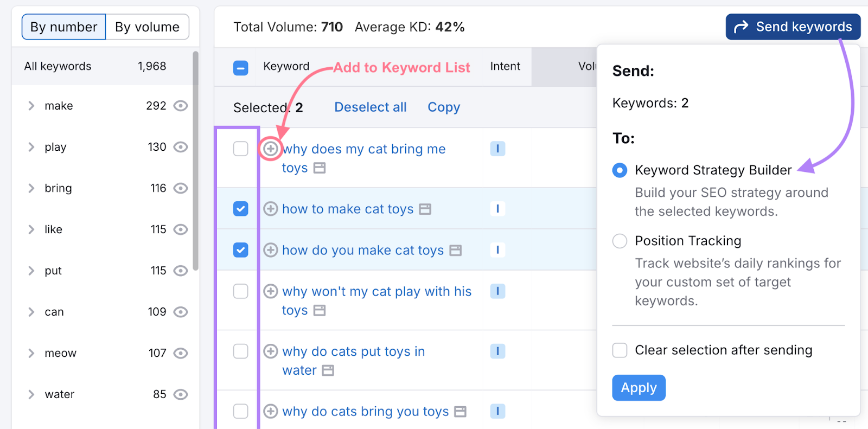This screenshot has width=868, height=429.
Task: Sort by Keyword column header
Action: [x=286, y=66]
